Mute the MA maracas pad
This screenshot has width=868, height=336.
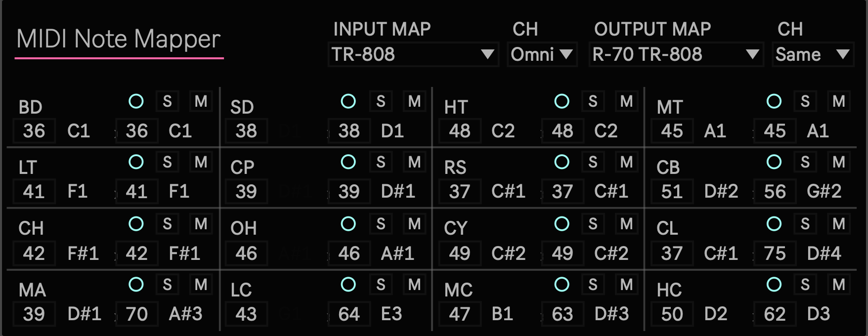click(x=201, y=284)
